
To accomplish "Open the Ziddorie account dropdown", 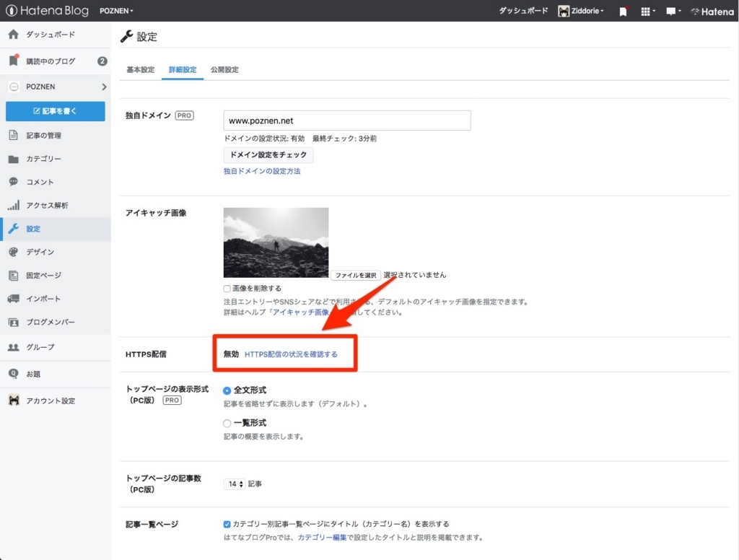I will (x=580, y=11).
